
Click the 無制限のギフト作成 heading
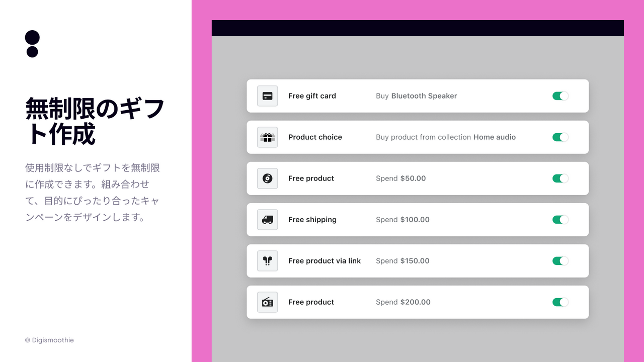(x=95, y=121)
